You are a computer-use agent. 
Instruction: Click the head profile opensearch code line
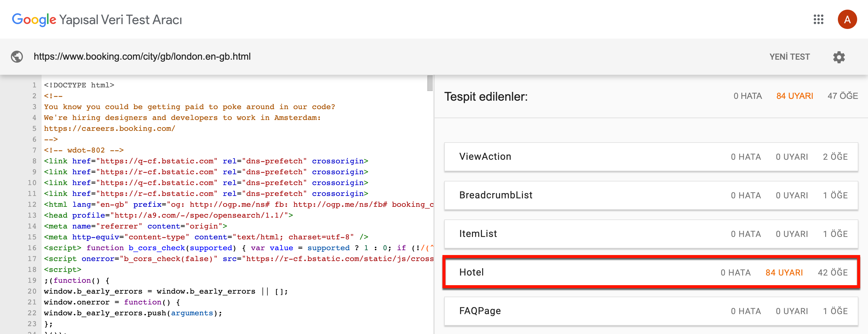[168, 215]
